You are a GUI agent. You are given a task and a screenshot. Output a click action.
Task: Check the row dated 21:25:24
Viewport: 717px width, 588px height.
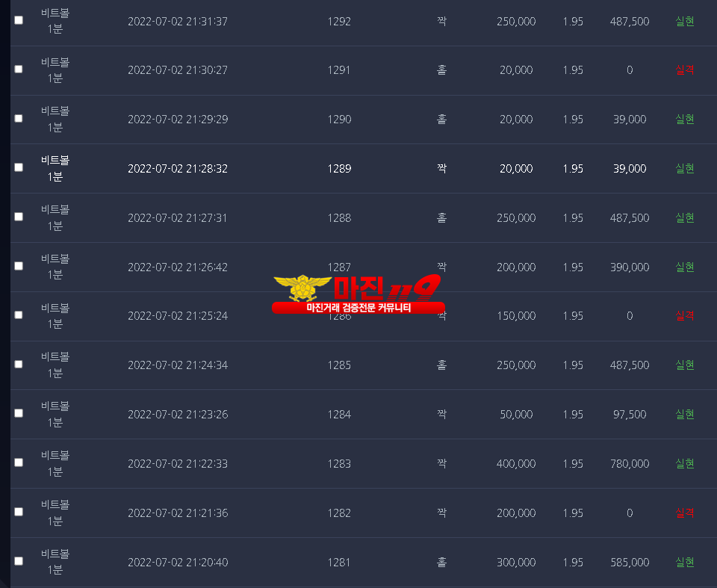(x=19, y=315)
